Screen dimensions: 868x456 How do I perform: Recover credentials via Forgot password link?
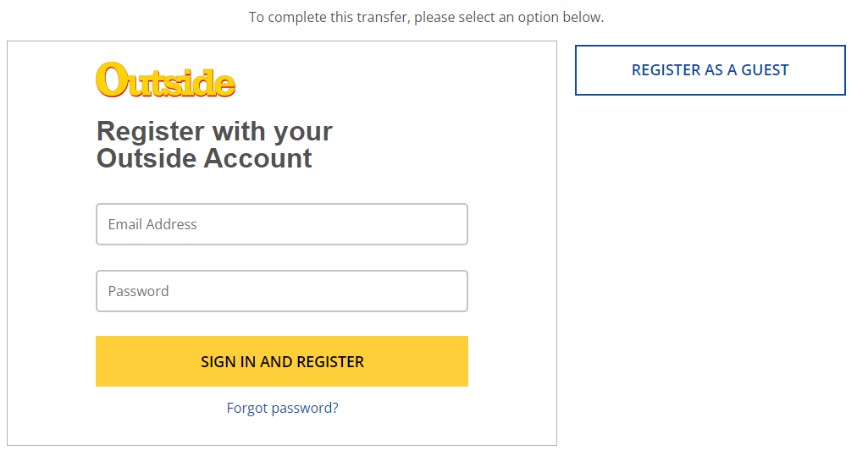[282, 408]
